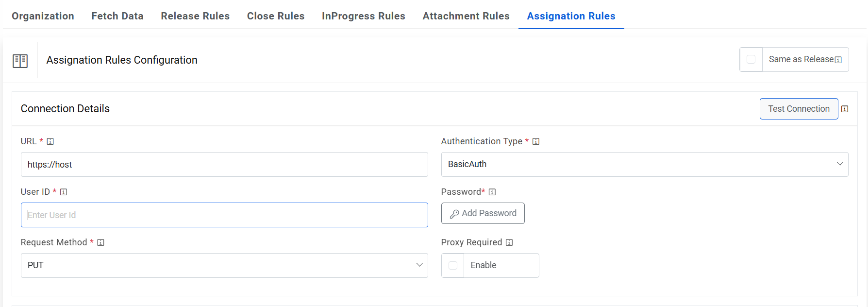
Task: Click the info icon beside Proxy Required
Action: 509,242
